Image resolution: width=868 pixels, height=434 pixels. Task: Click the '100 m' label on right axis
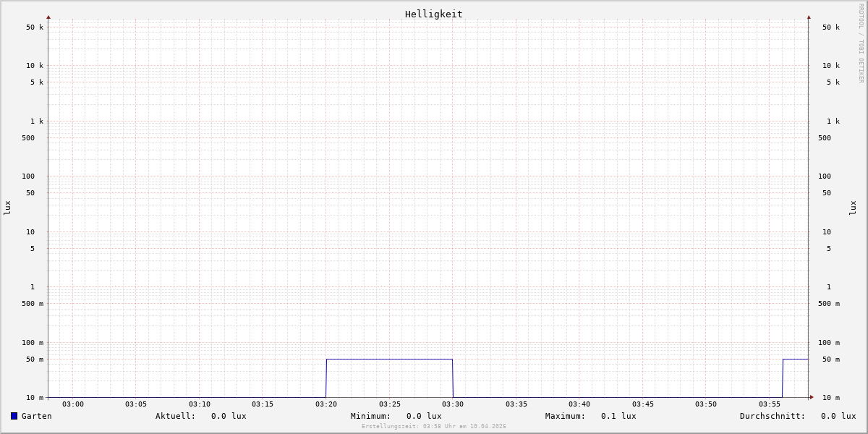click(x=829, y=343)
